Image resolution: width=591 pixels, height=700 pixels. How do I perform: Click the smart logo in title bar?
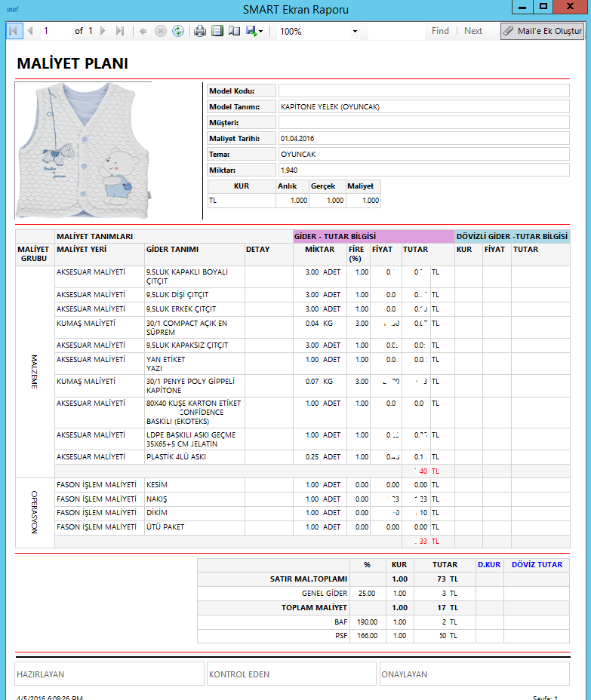[12, 10]
